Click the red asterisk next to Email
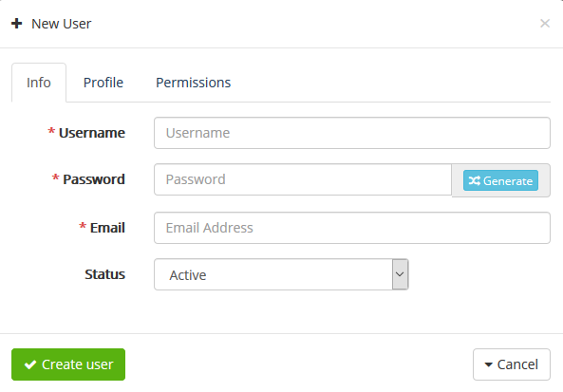The height and width of the screenshot is (392, 563). (x=83, y=226)
